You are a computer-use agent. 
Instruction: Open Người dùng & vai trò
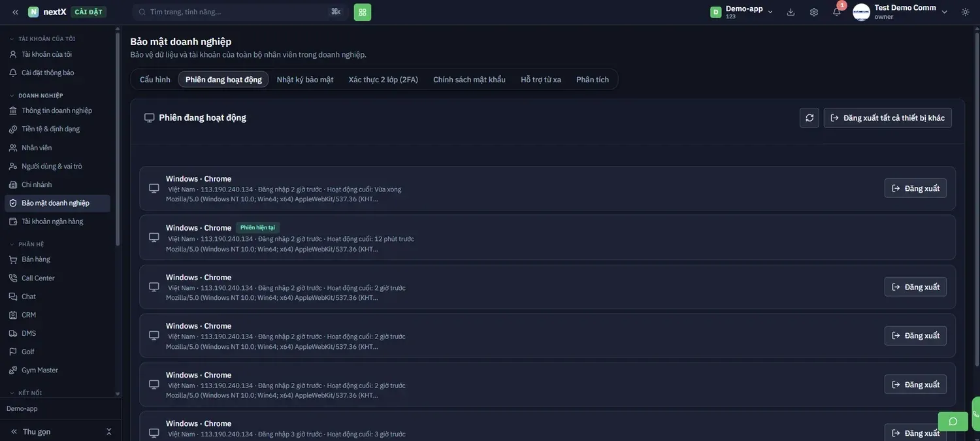tap(57, 166)
